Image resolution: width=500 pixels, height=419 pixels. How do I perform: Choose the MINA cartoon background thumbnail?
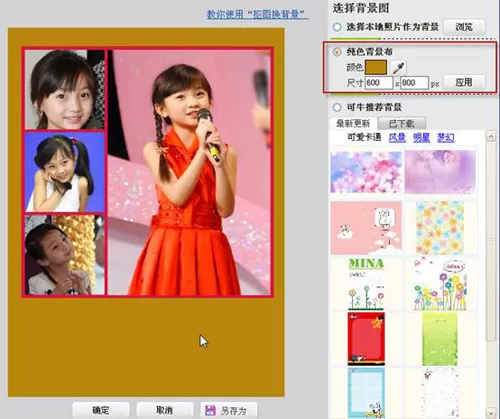366,283
